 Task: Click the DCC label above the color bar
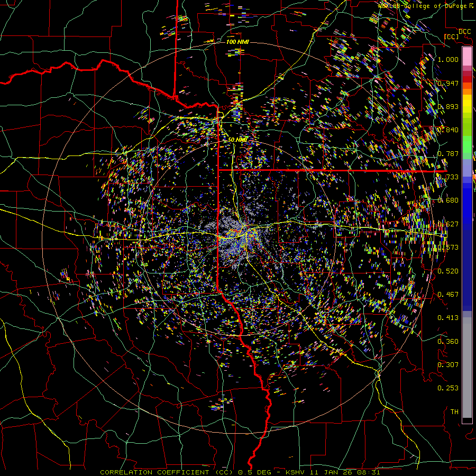pyautogui.click(x=464, y=32)
